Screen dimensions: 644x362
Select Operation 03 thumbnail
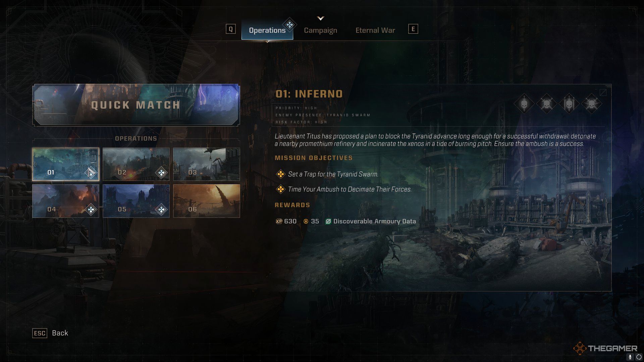(207, 164)
